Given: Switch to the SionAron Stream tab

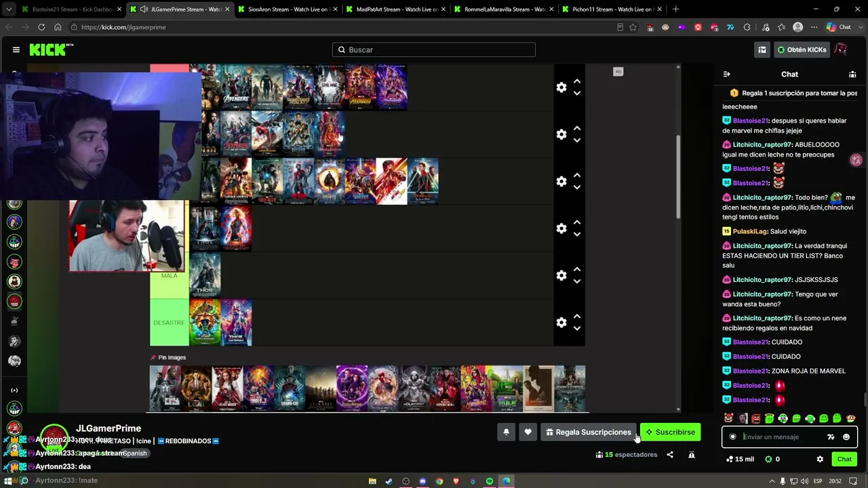Looking at the screenshot, I should [288, 9].
